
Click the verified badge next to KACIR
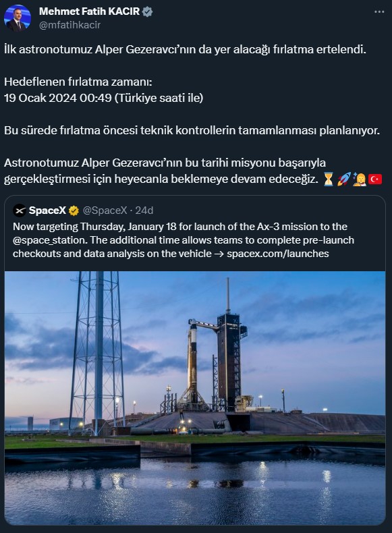pos(147,11)
